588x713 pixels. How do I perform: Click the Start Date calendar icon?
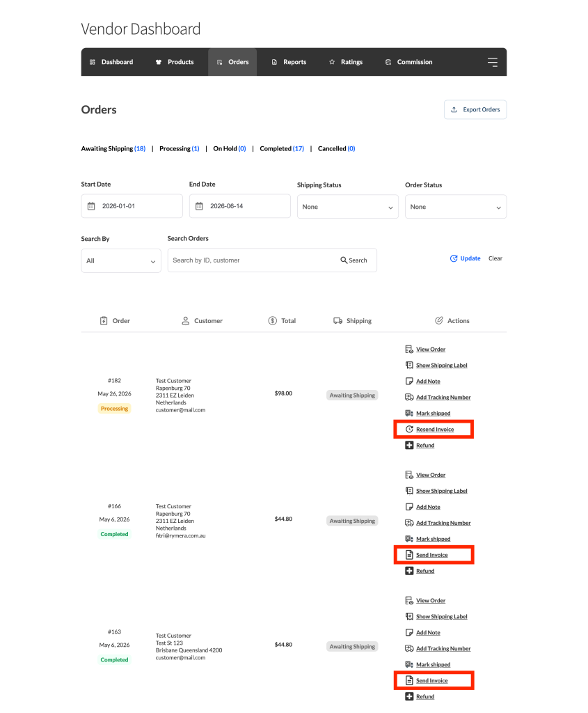(91, 206)
